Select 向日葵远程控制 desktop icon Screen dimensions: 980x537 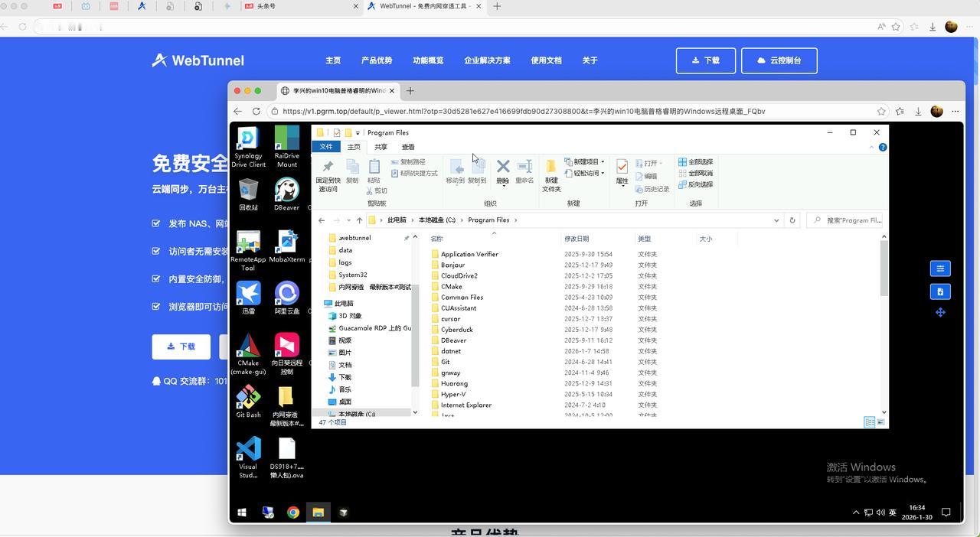pos(287,355)
